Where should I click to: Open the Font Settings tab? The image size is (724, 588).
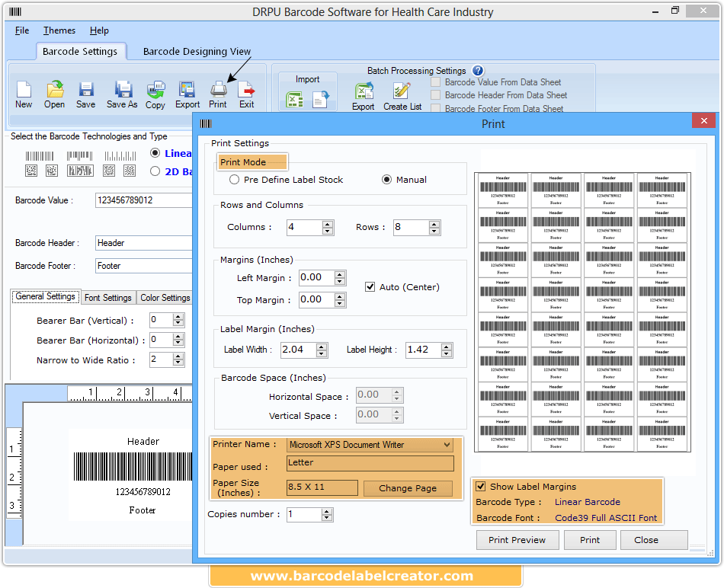[x=108, y=297]
